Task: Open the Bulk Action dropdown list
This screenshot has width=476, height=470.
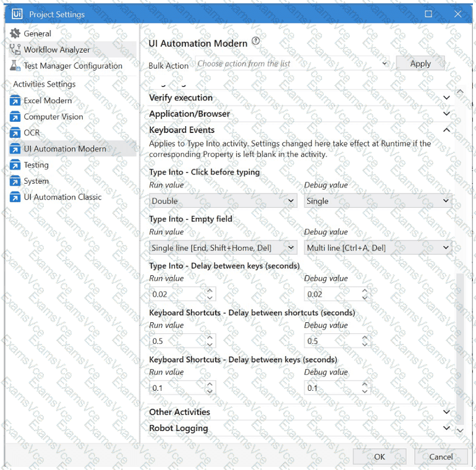Action: (x=292, y=64)
